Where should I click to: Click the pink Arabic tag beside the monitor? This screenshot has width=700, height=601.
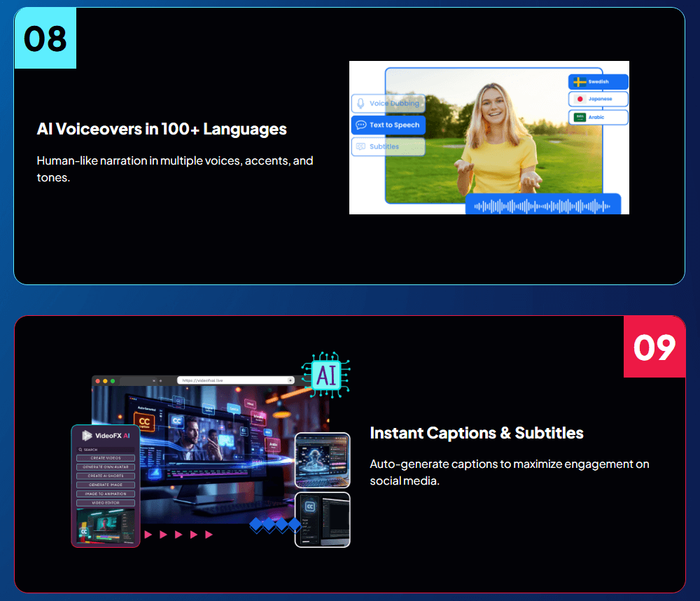tap(273, 445)
